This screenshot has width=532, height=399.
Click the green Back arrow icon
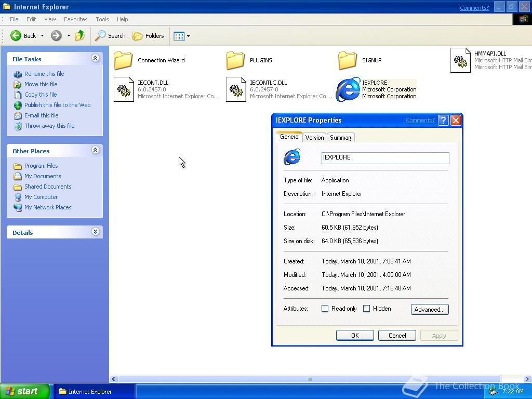click(16, 35)
